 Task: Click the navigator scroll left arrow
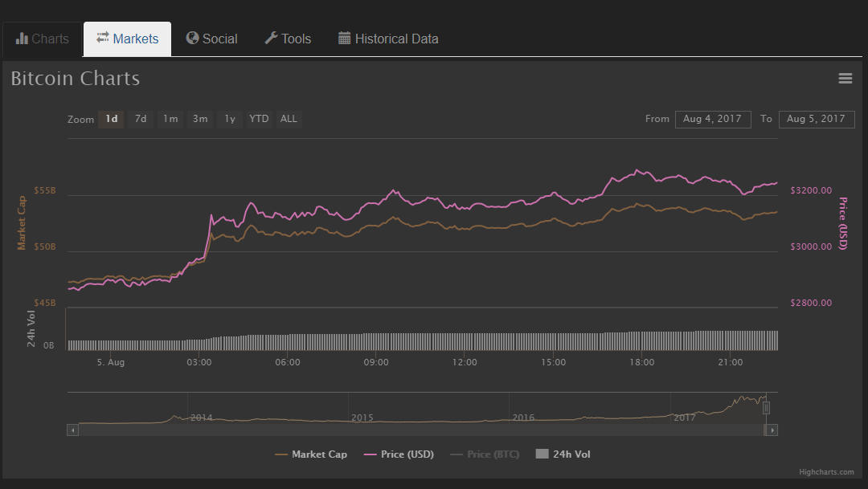[x=72, y=430]
